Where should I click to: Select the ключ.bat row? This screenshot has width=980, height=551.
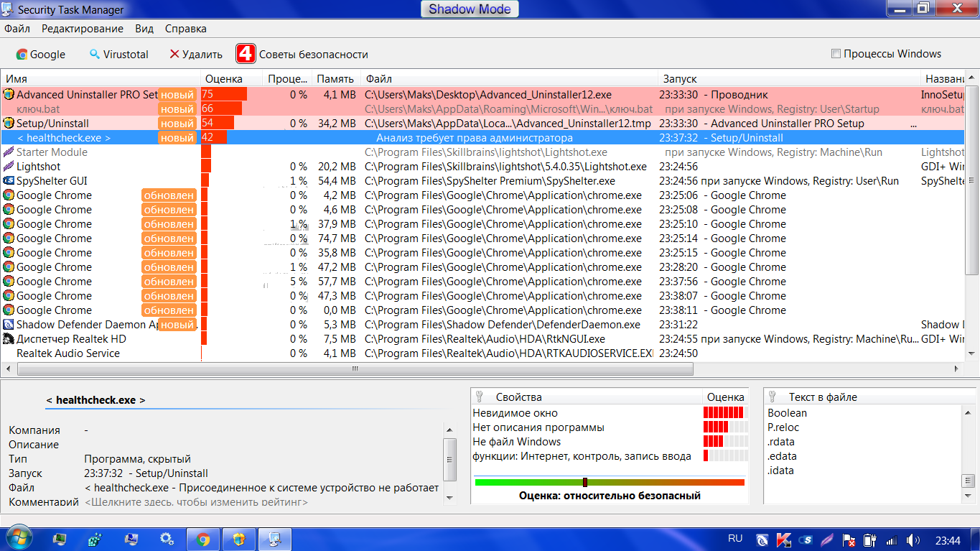coord(482,109)
